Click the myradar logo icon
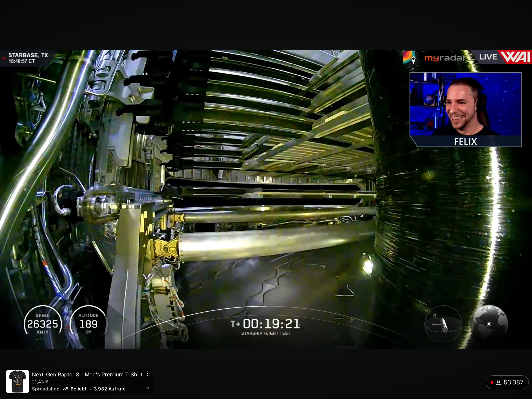This screenshot has height=399, width=532. coord(409,57)
